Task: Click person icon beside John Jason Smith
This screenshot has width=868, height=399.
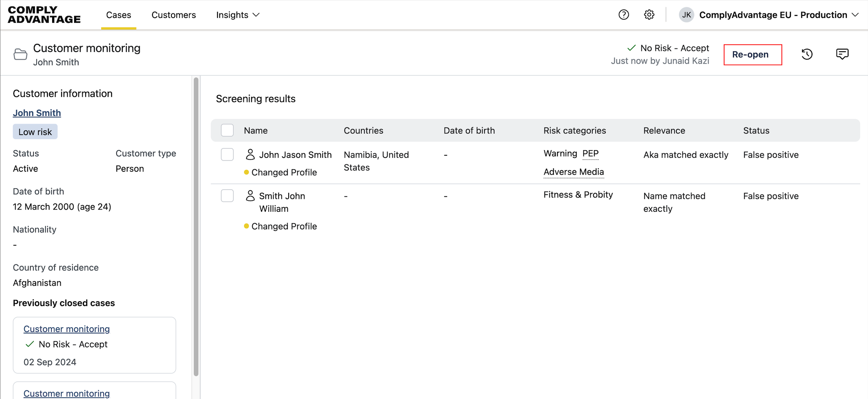Action: 250,155
